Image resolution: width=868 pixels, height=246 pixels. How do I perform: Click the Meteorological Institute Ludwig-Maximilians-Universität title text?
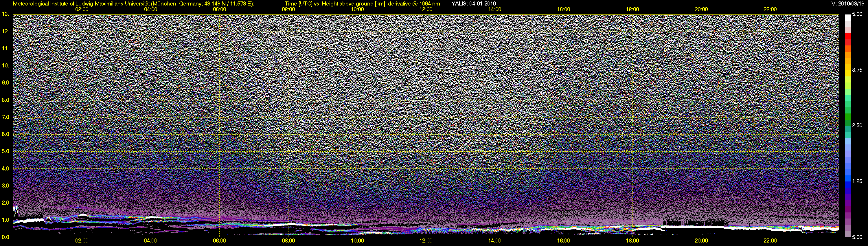[134, 4]
